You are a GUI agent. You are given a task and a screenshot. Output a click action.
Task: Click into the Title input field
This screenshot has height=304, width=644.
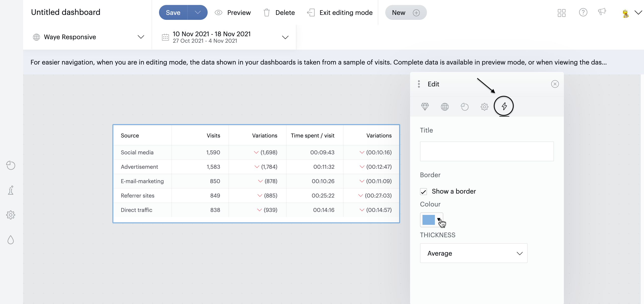(x=486, y=151)
